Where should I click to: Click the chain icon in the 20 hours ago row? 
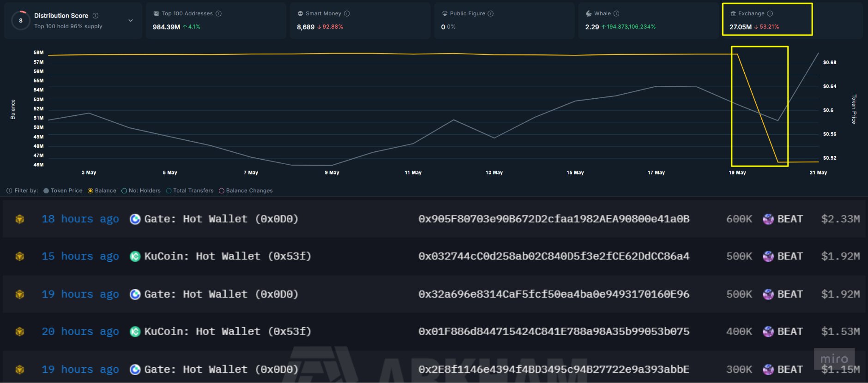pyautogui.click(x=20, y=332)
